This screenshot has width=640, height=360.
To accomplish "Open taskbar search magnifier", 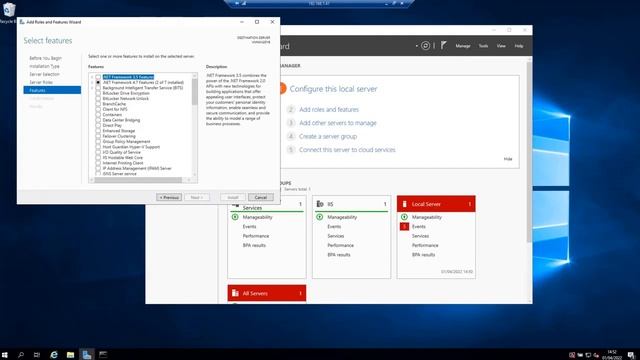I will [21, 355].
